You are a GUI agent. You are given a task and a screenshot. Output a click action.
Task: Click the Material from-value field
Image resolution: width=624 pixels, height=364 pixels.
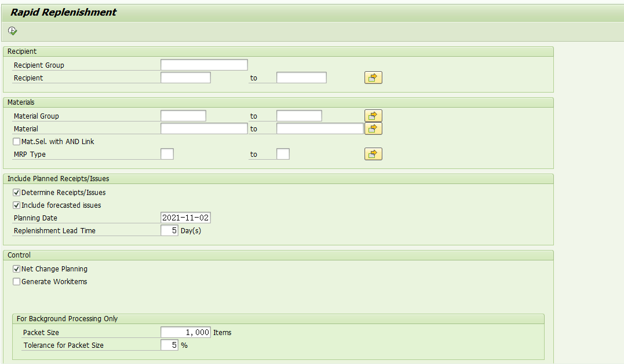[x=204, y=128]
